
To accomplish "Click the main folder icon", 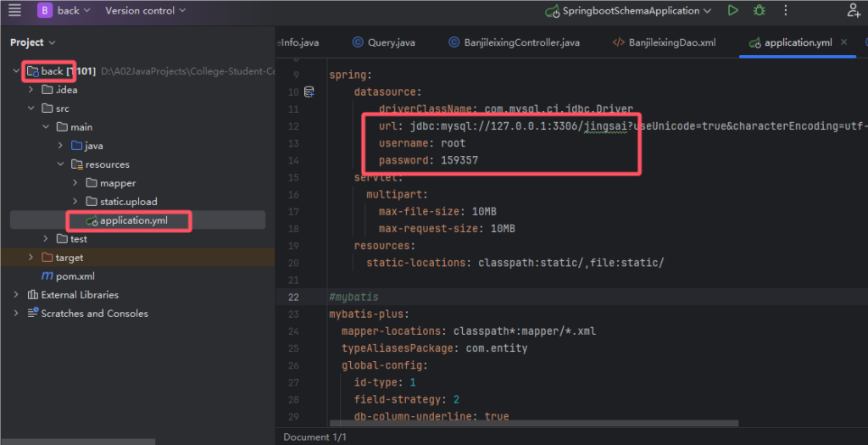I will pyautogui.click(x=63, y=127).
